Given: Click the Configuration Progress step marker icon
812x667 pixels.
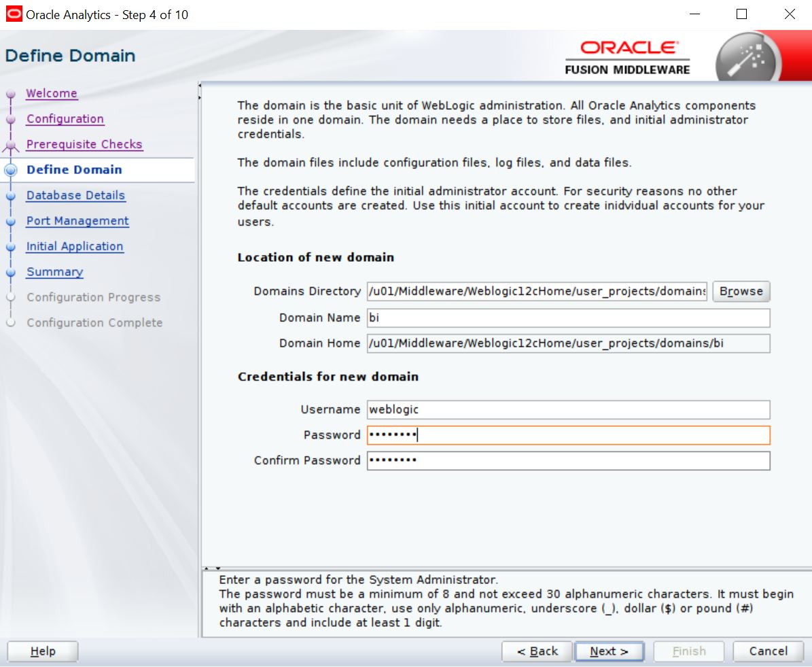Looking at the screenshot, I should (x=10, y=298).
